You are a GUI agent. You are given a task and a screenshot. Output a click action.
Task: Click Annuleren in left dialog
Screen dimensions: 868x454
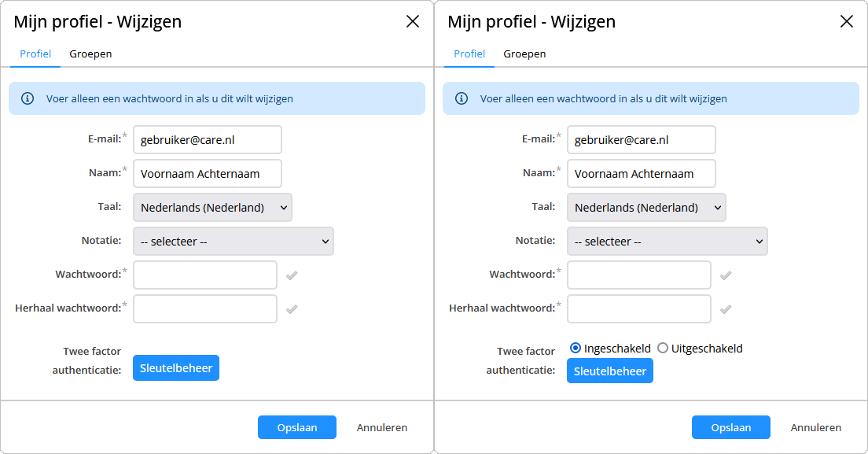(x=382, y=427)
